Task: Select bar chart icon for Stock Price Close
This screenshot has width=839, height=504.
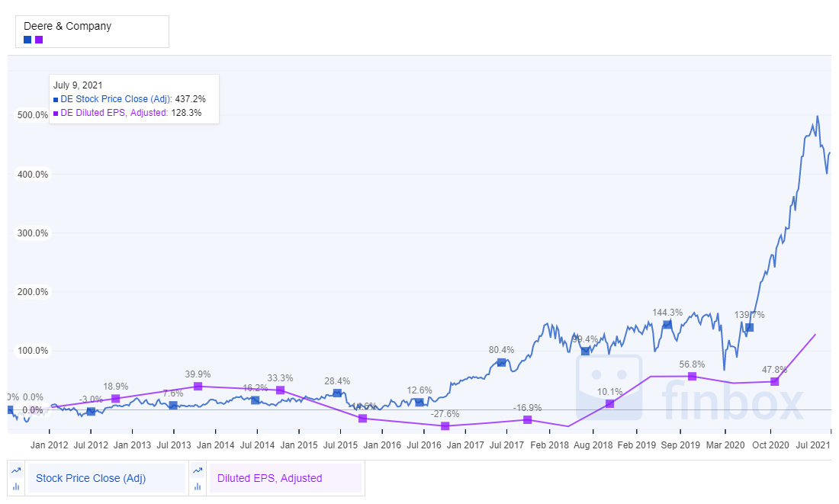Action: tap(16, 486)
